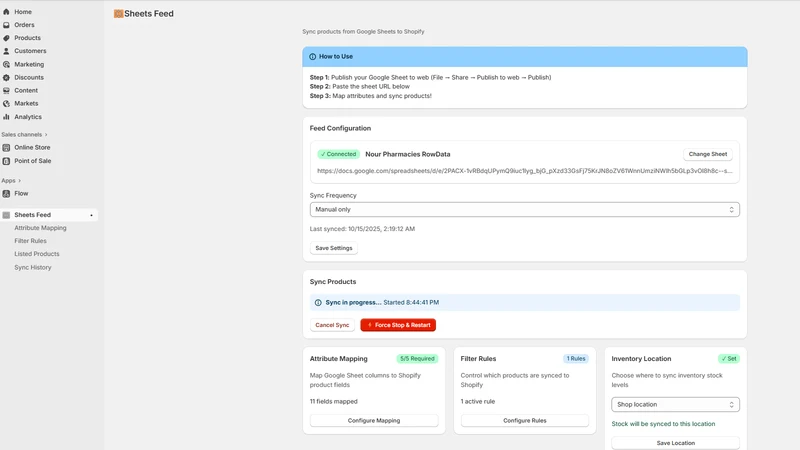Click the Sheets Feed app icon in sidebar

pyautogui.click(x=6, y=215)
